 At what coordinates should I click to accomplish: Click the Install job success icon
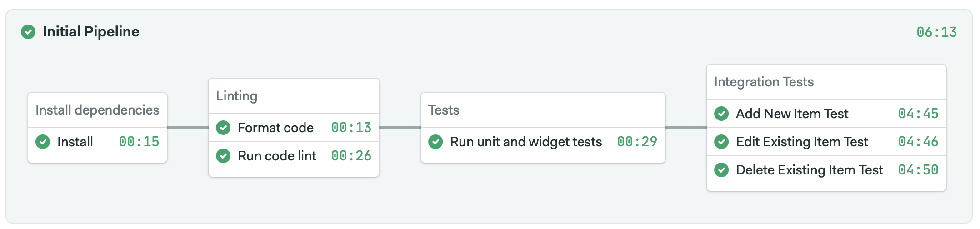(43, 142)
